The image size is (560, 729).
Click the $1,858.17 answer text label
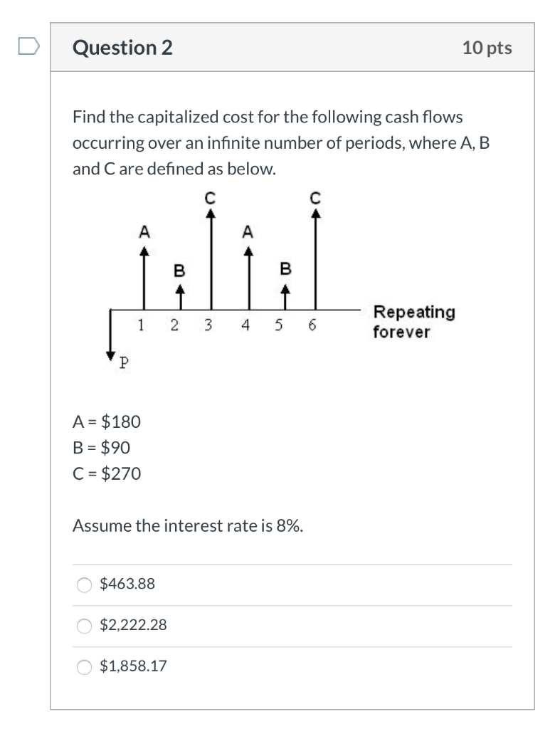point(134,666)
